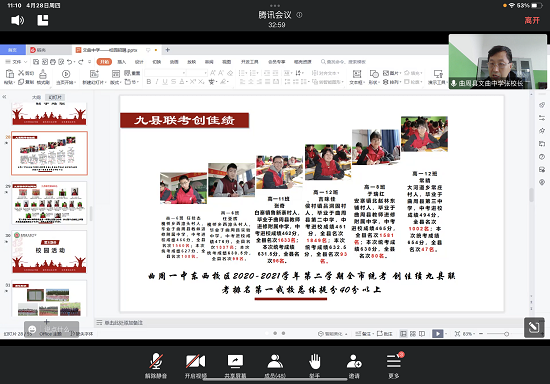Toggle Underline formatting

click(x=165, y=82)
